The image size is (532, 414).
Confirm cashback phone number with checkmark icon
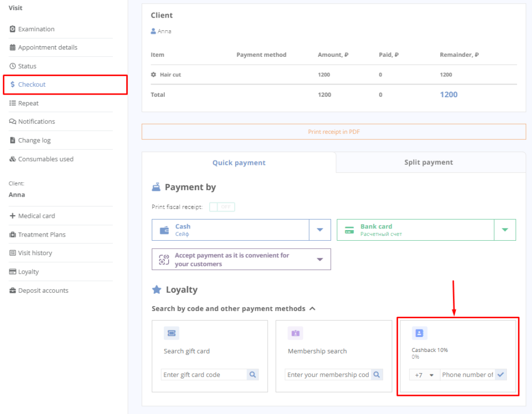tap(501, 375)
